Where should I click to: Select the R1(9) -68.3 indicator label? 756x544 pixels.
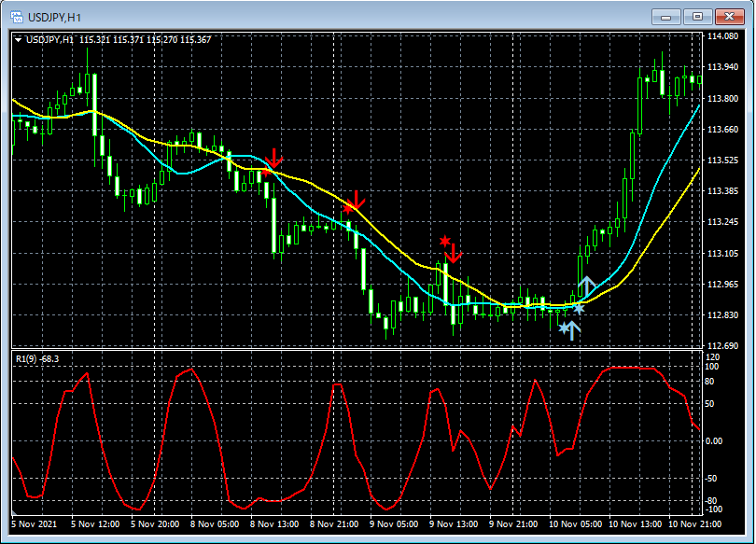point(37,359)
